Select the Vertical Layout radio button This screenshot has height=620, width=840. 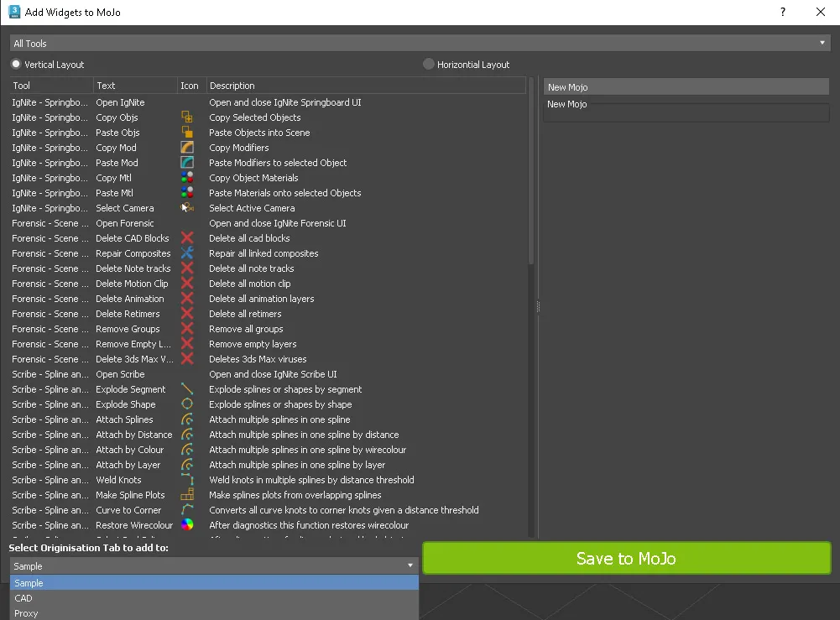point(16,65)
